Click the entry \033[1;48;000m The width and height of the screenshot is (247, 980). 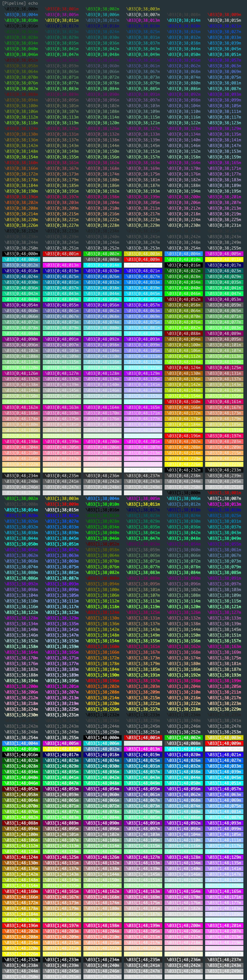click(103, 738)
